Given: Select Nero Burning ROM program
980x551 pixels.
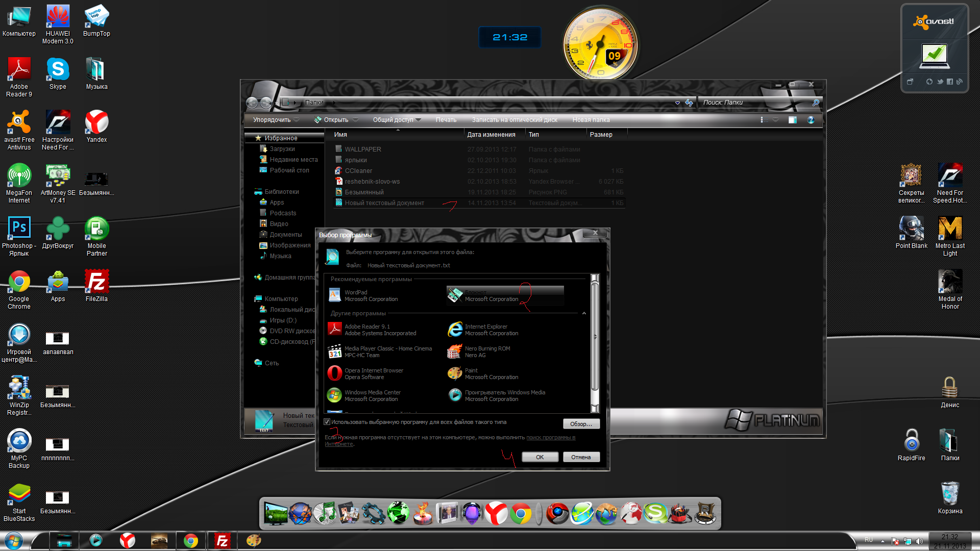Looking at the screenshot, I should coord(479,352).
